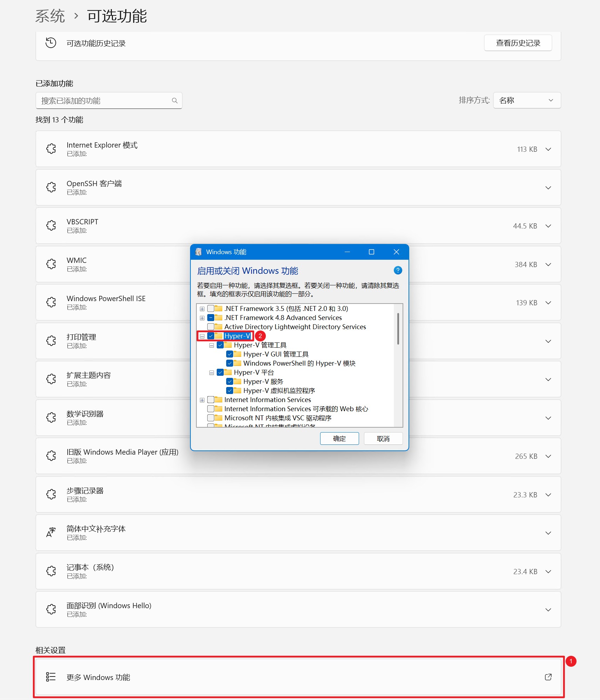Uncheck Hyper-V GUI 管理工具 checkbox
Image resolution: width=600 pixels, height=700 pixels.
coord(230,354)
